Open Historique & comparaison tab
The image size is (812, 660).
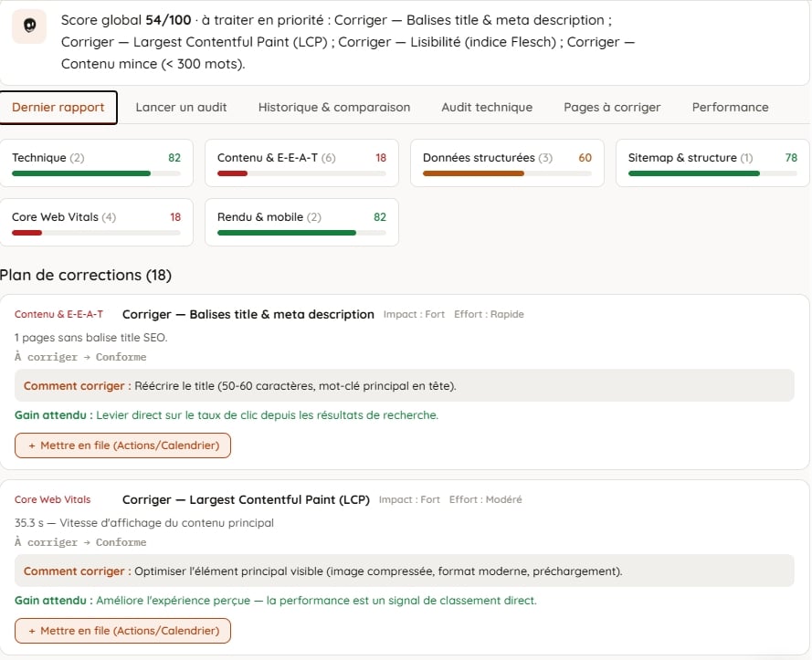[334, 107]
